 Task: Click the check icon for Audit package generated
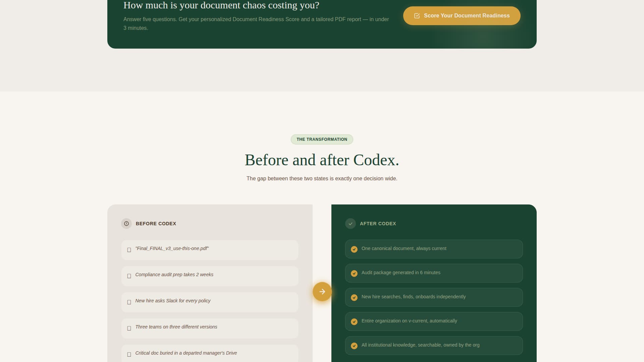pyautogui.click(x=354, y=274)
